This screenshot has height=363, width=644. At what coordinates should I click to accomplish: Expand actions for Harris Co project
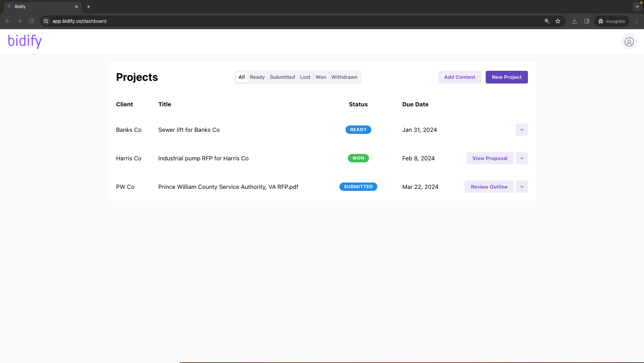click(x=522, y=158)
